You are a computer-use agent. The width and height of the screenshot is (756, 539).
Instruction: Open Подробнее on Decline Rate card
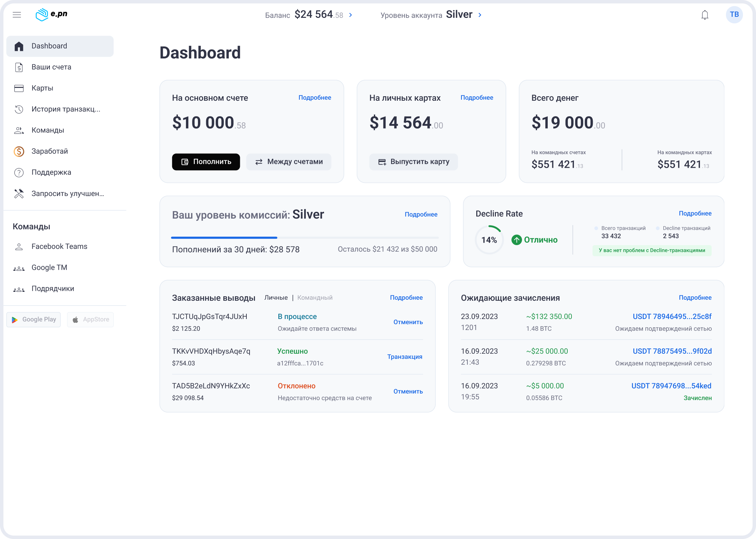[695, 213]
